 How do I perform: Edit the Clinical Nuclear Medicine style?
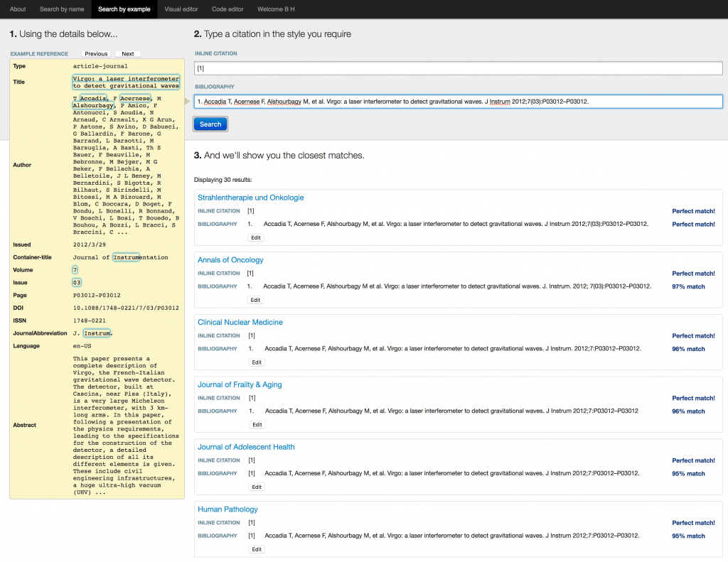257,362
